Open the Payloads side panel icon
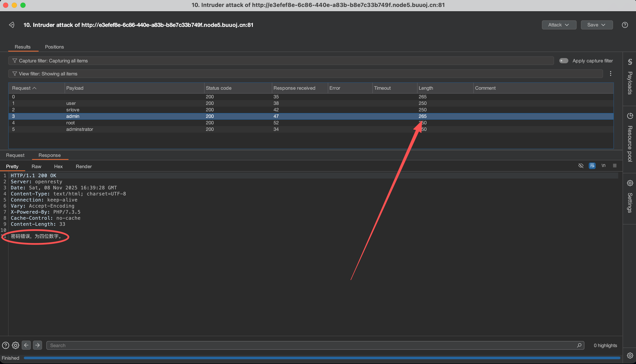This screenshot has height=364, width=636. click(630, 62)
